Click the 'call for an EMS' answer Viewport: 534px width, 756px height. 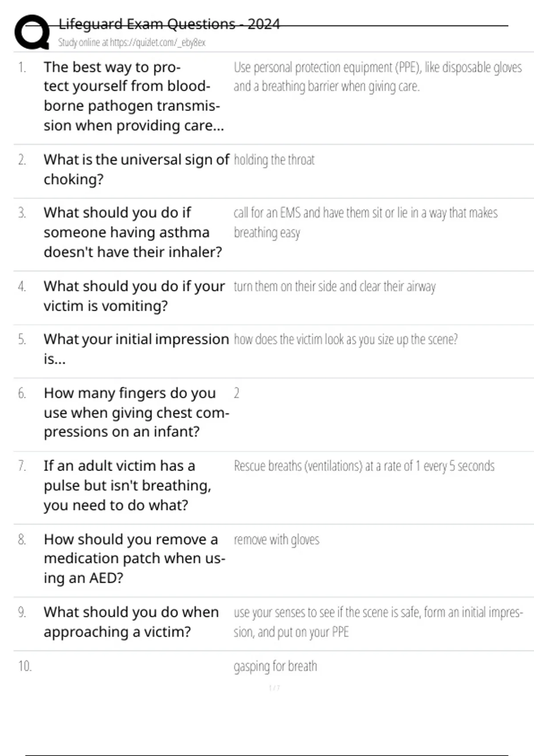coord(365,222)
